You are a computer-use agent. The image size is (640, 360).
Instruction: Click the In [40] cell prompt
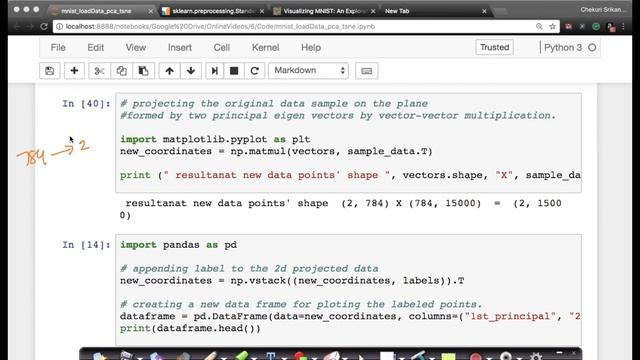pos(86,104)
